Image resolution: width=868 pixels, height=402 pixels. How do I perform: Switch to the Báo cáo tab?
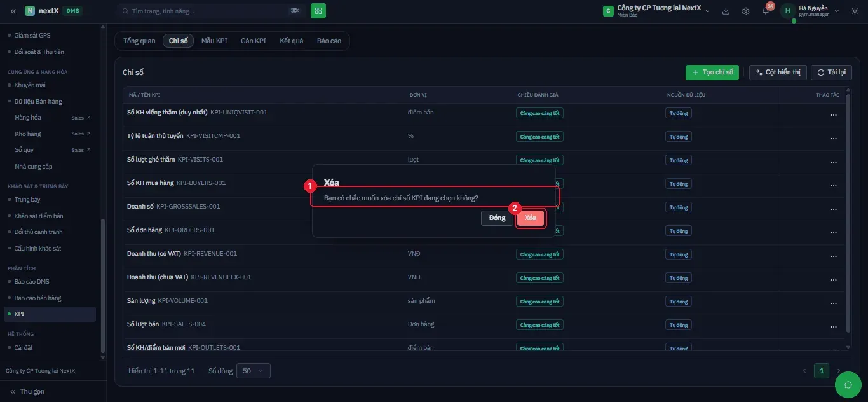329,41
